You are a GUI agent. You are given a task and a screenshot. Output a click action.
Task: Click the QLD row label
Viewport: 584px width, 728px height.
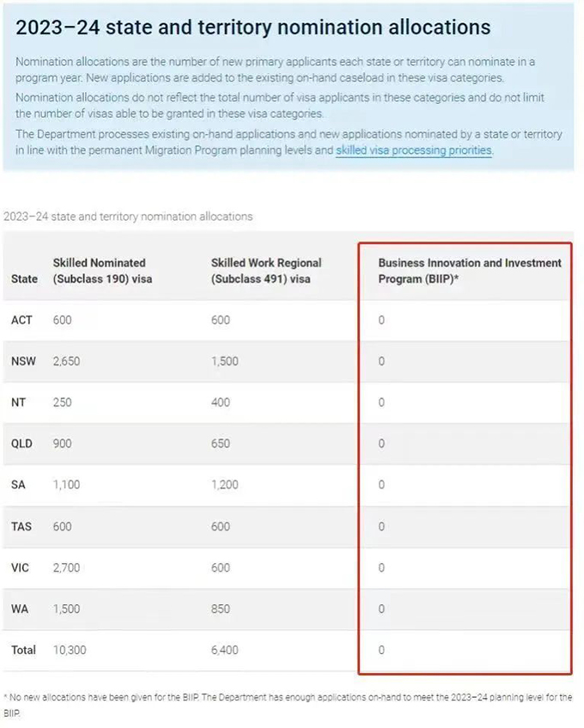pyautogui.click(x=21, y=444)
